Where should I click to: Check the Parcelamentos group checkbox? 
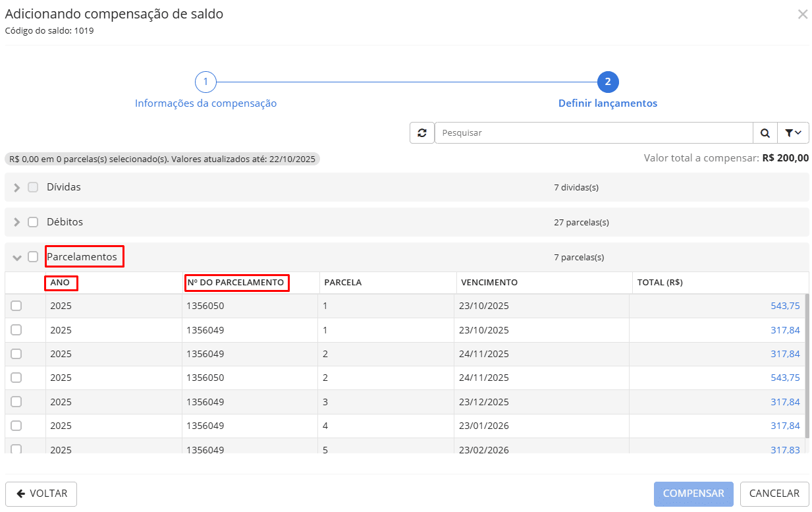(x=33, y=257)
